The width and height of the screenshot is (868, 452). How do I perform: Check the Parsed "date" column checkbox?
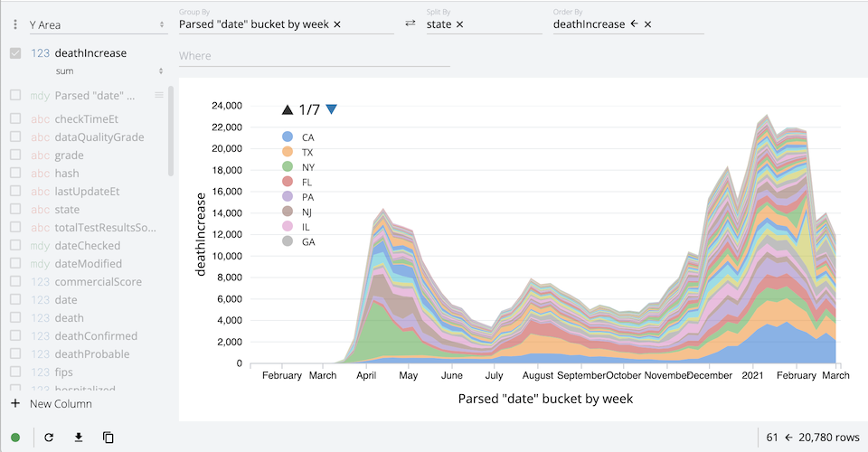click(15, 95)
